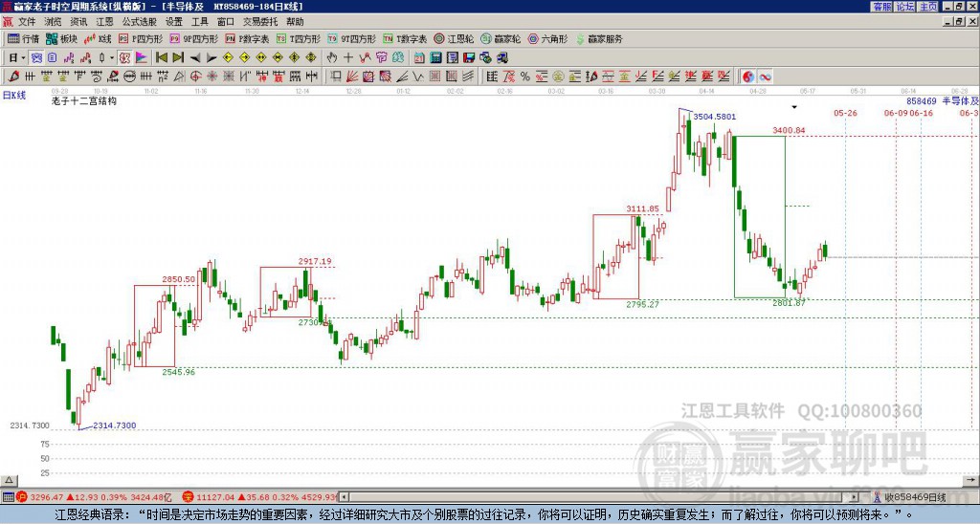Click the 收858469日线 status bar entry
Viewport: 980px width, 524px height.
(x=914, y=497)
